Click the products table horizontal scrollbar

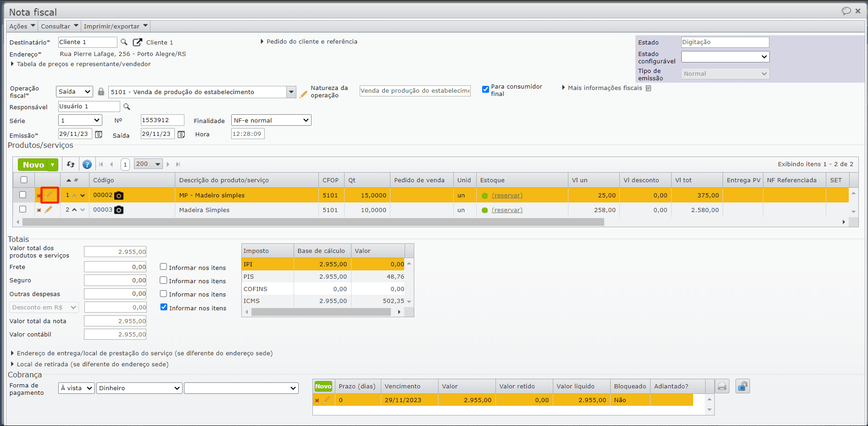[313, 222]
